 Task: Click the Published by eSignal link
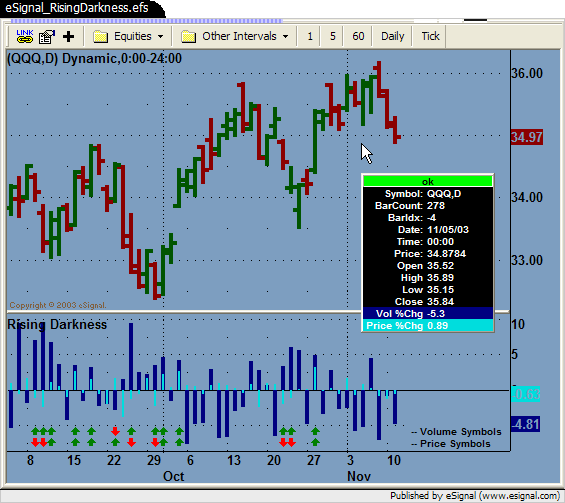pos(475,496)
